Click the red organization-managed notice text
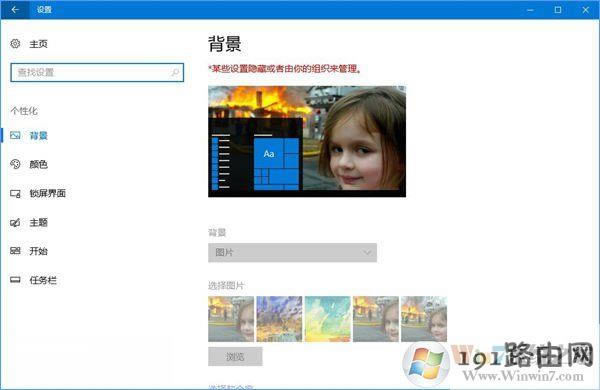600x390 pixels. pos(285,69)
